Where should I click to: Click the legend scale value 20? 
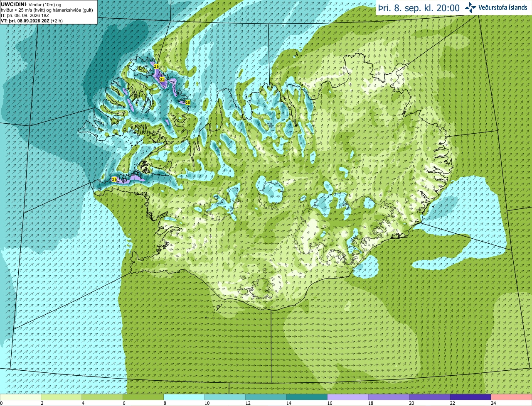[411, 403]
